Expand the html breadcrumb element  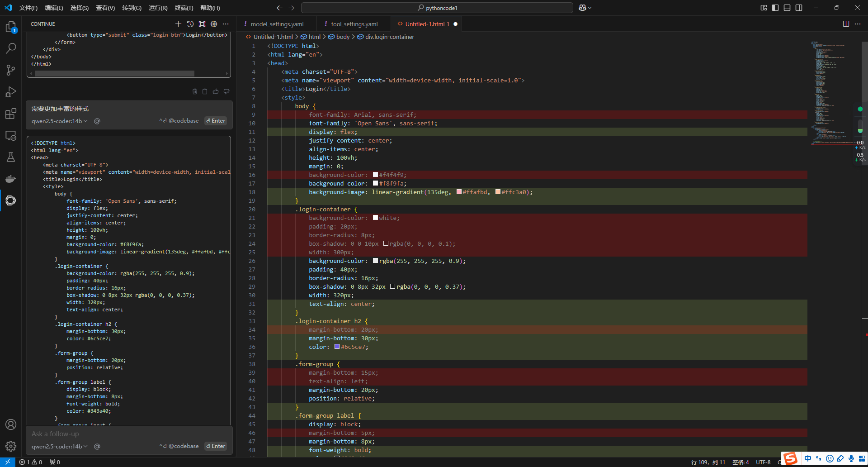click(x=311, y=37)
